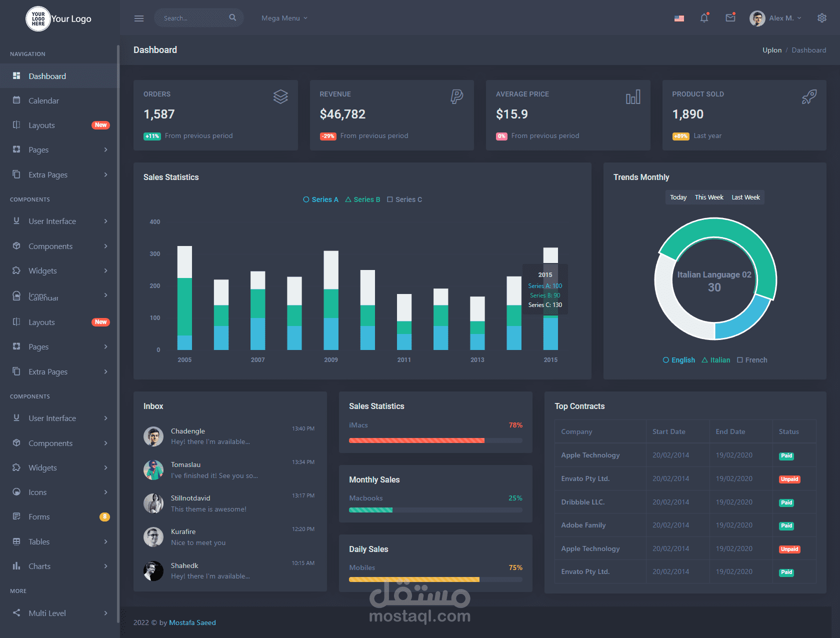Toggle English in donut legend
840x638 pixels.
tap(679, 360)
